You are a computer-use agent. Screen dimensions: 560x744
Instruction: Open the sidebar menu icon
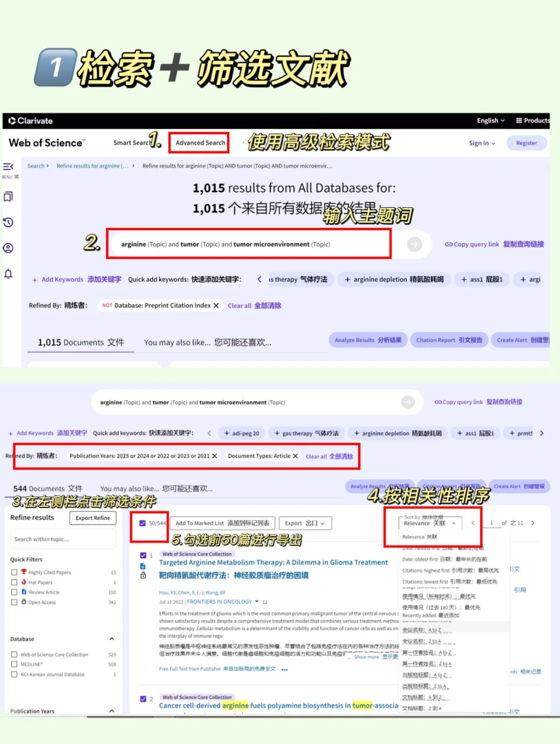tap(8, 166)
